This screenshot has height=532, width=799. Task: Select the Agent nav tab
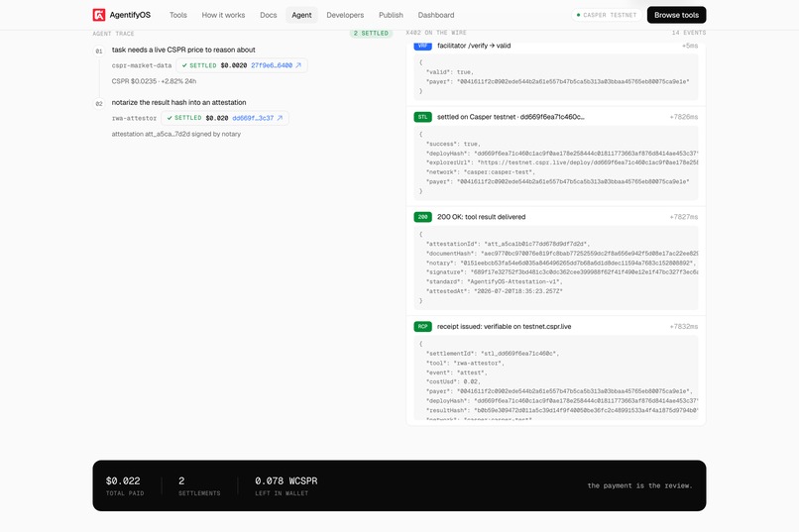301,15
